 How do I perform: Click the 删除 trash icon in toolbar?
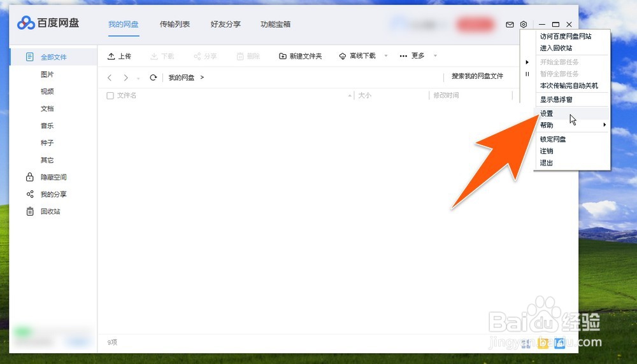pos(240,56)
